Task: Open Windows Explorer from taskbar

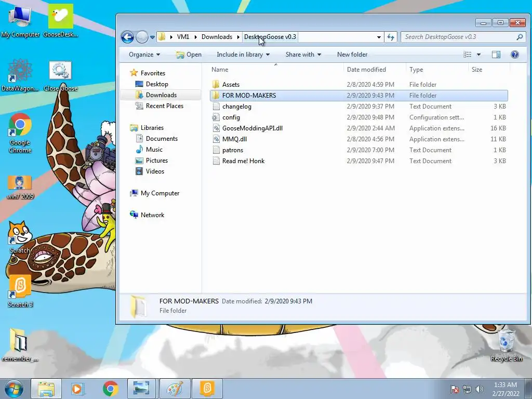Action: tap(46, 389)
